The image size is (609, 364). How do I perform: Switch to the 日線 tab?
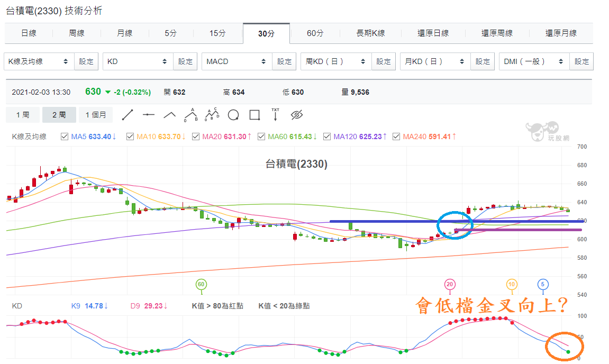pos(29,33)
